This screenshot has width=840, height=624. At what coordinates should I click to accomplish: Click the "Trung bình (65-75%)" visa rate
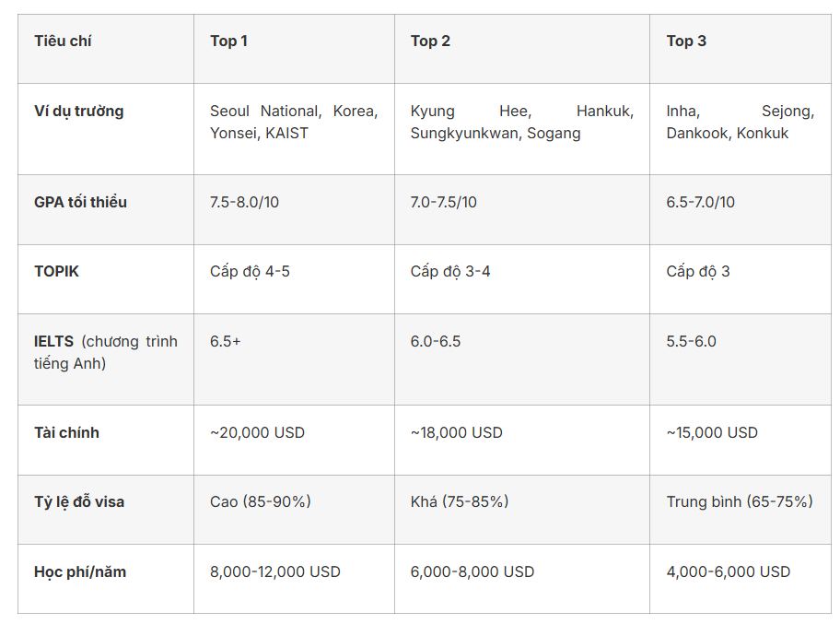(x=740, y=501)
